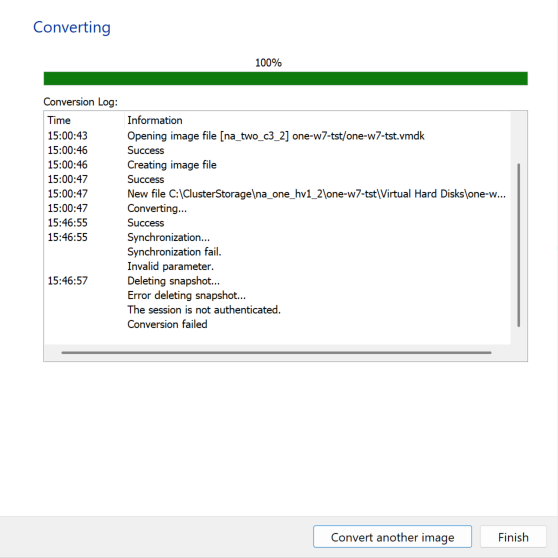Screen dimensions: 558x558
Task: Select the 'Creating image file' log row
Action: click(x=276, y=165)
